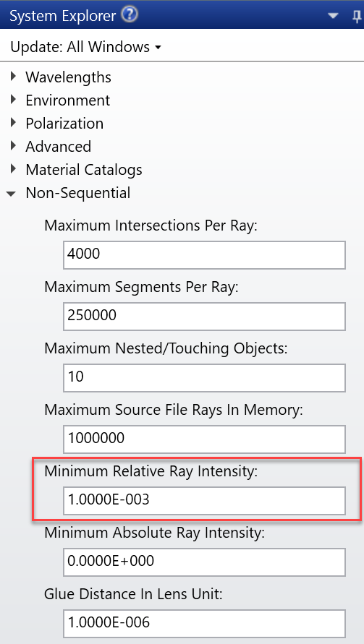This screenshot has height=644, width=364.
Task: Select the Wavelengths tree label
Action: 68,77
